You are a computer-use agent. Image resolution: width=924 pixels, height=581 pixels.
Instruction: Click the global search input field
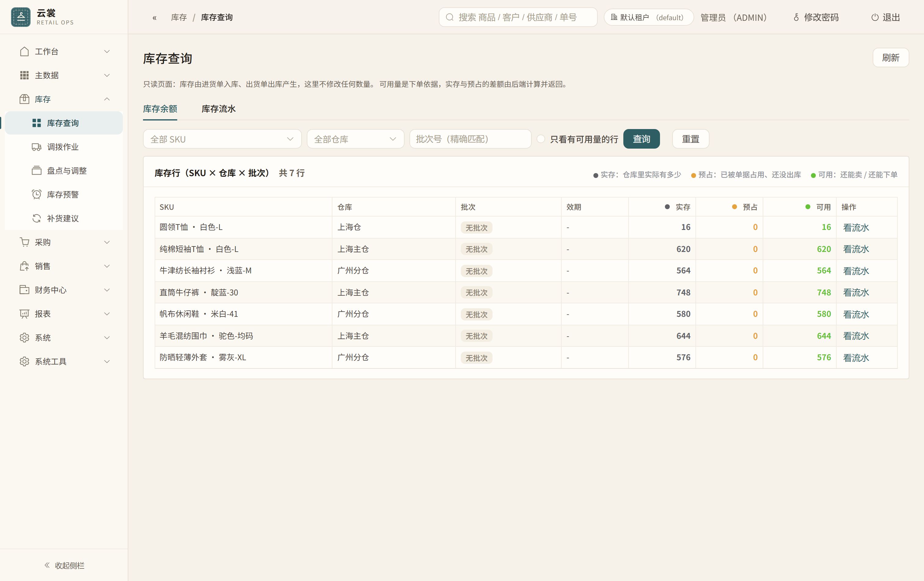(518, 17)
